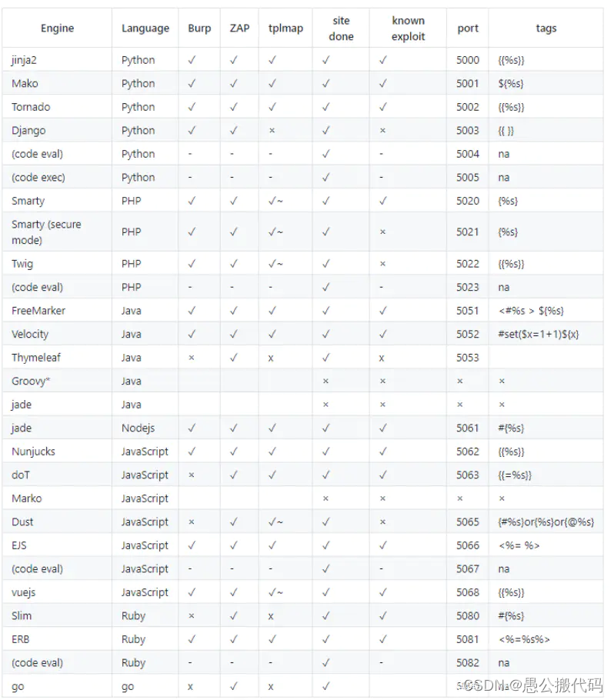Click the Burp cross mark for doT

click(192, 475)
